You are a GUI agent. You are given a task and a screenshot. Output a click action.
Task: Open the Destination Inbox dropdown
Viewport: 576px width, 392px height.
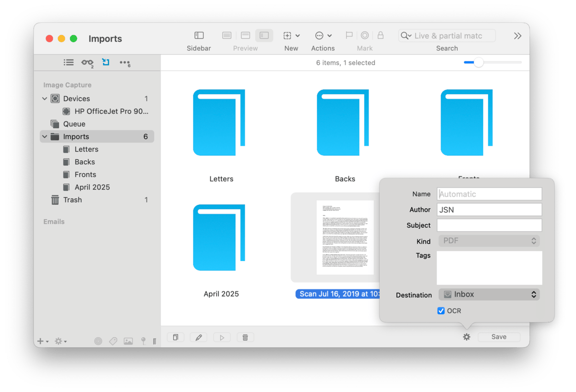(x=489, y=295)
